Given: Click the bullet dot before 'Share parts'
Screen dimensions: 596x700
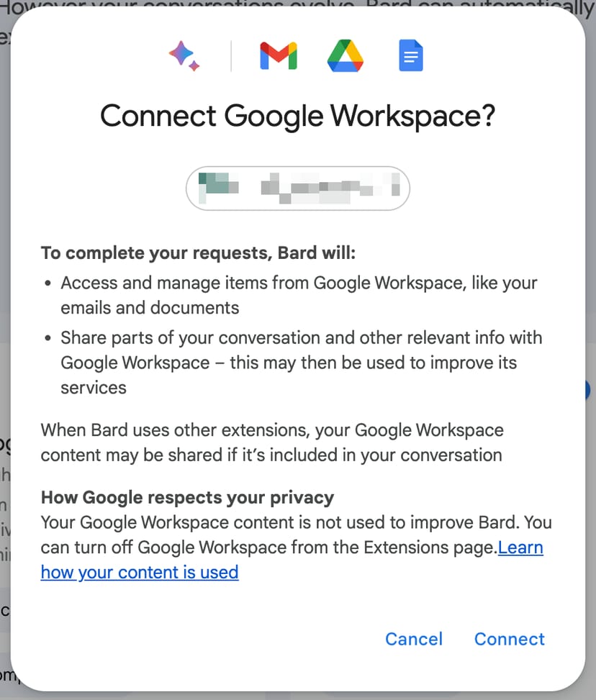Looking at the screenshot, I should tap(48, 338).
